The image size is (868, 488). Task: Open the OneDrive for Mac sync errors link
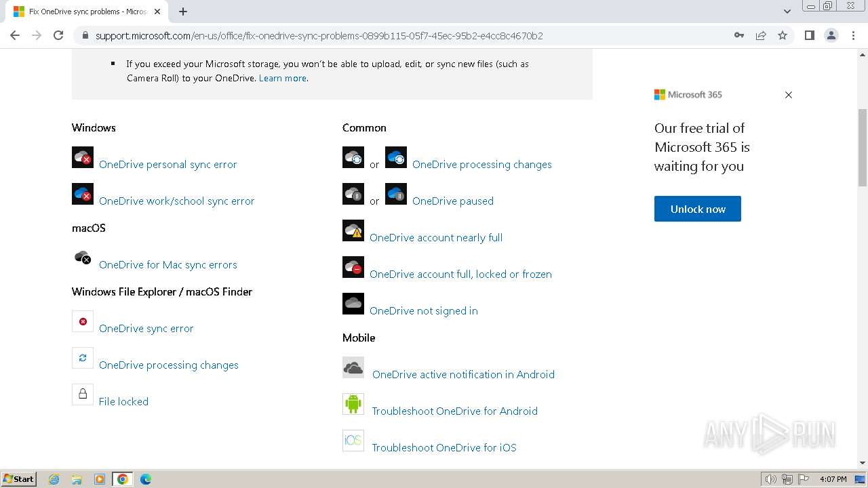pyautogui.click(x=167, y=264)
